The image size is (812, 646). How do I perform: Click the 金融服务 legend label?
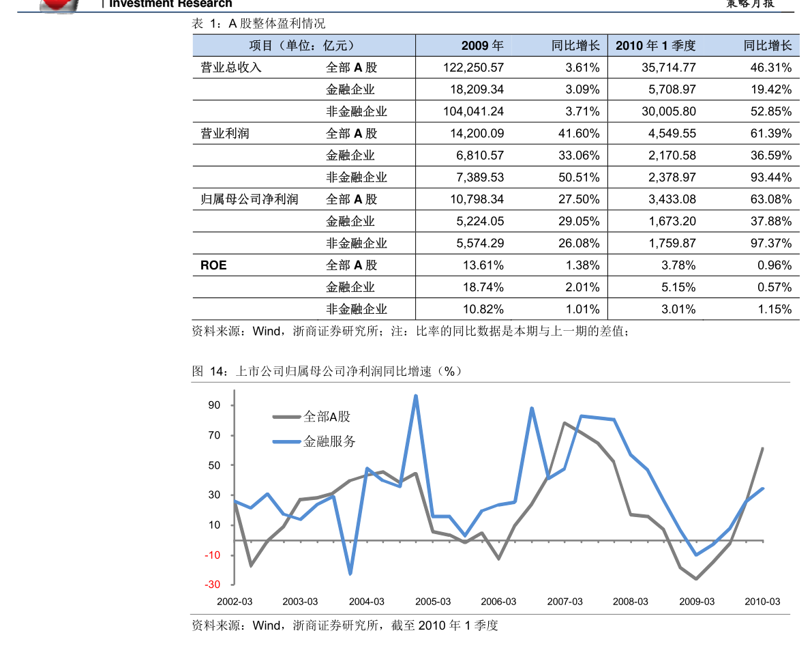point(329,442)
